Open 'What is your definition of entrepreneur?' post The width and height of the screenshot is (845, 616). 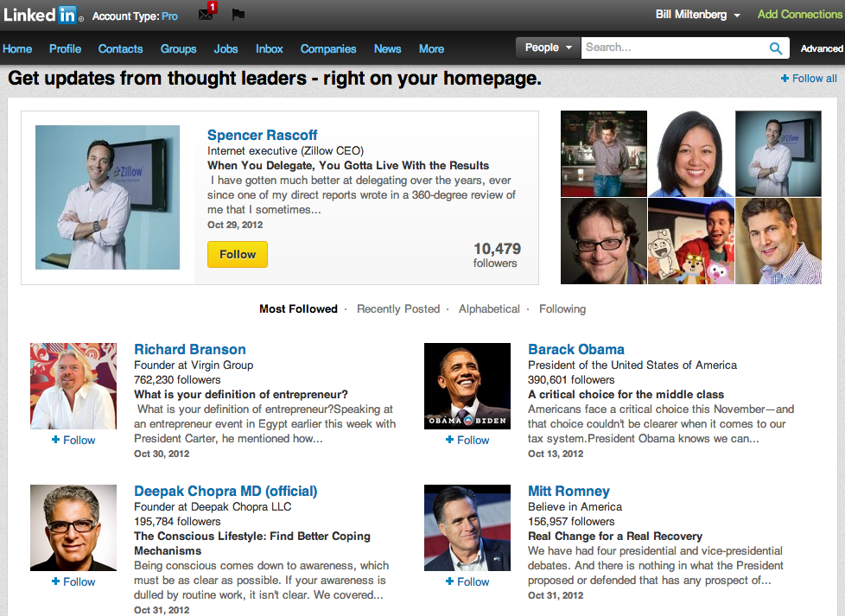(241, 395)
